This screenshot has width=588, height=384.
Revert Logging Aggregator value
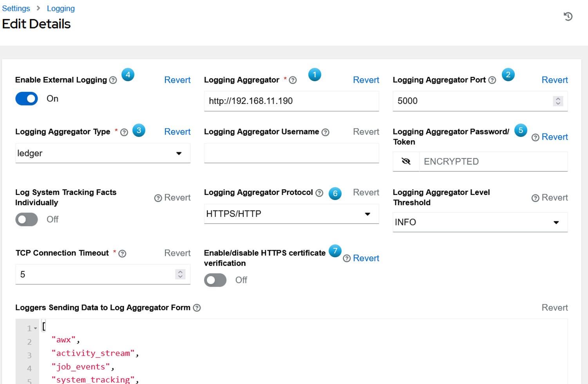click(366, 80)
